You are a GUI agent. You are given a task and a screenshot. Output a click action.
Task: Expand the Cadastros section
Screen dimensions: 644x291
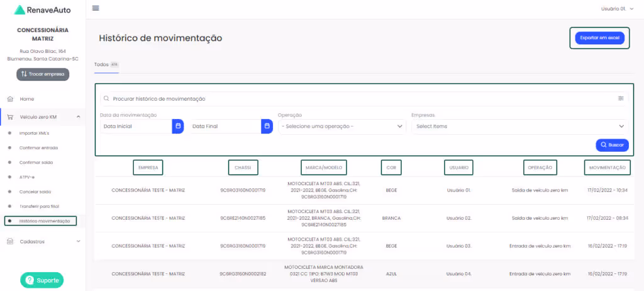(x=79, y=242)
